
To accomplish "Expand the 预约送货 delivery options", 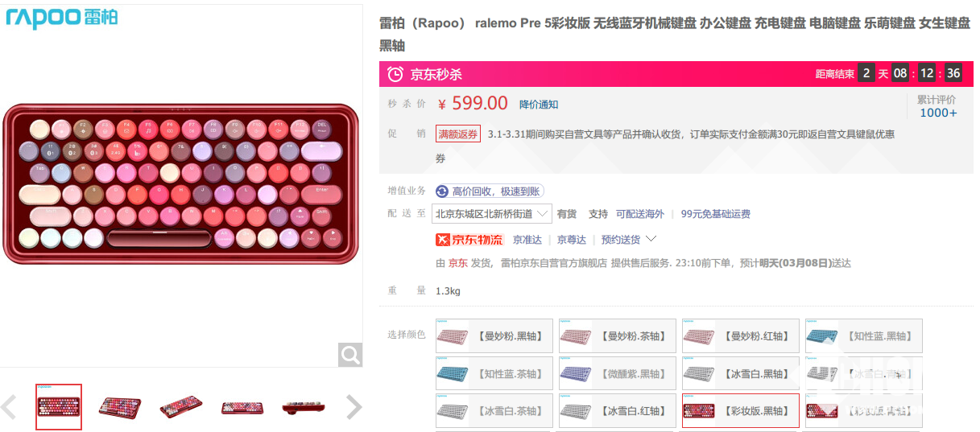I will (x=629, y=239).
